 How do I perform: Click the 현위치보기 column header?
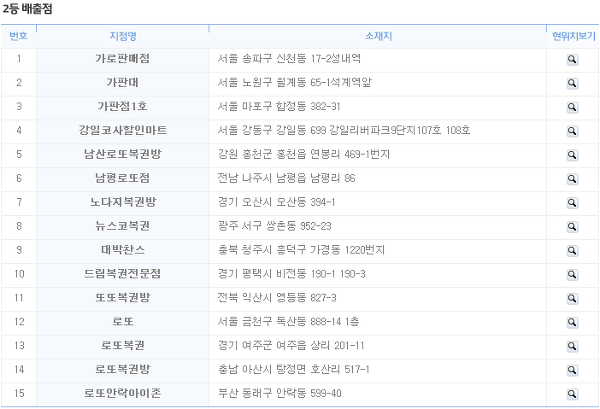[574, 36]
